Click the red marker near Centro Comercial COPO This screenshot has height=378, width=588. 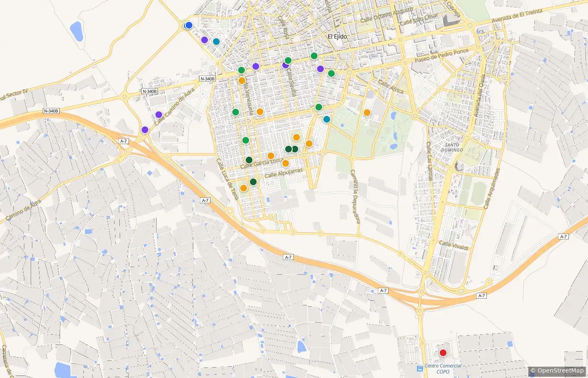point(443,353)
